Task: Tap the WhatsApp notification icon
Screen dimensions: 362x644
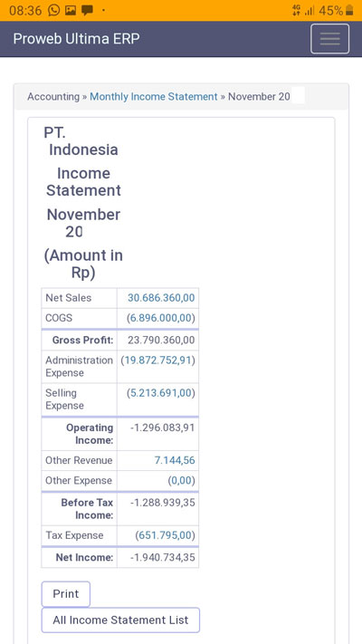Action: tap(53, 10)
